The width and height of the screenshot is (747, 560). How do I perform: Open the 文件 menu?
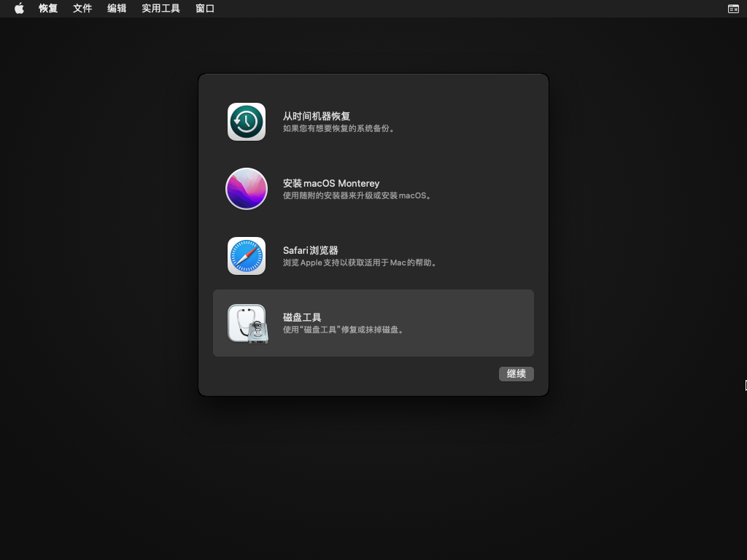[82, 9]
